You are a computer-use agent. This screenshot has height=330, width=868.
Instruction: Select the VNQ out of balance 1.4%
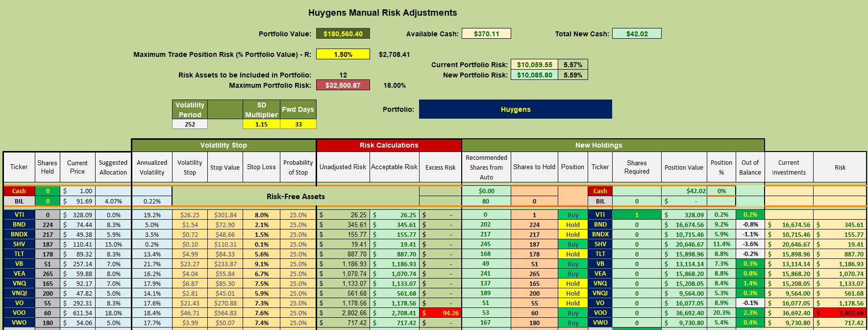tap(750, 283)
